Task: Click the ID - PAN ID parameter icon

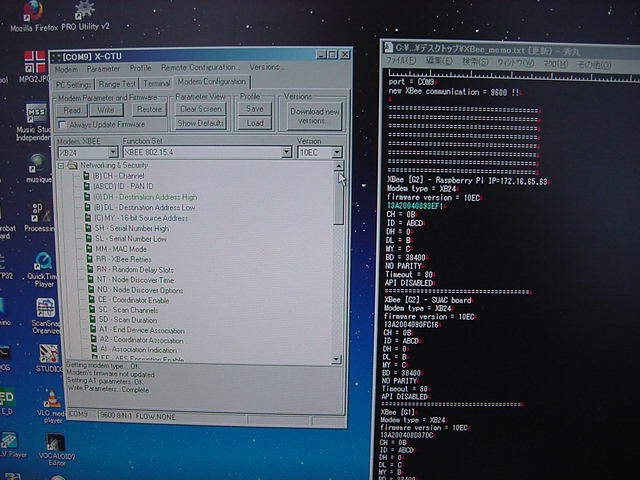Action: pyautogui.click(x=87, y=186)
